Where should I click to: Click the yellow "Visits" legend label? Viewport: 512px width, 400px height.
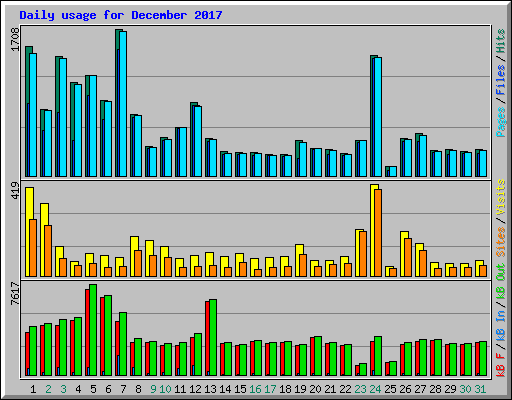point(501,197)
